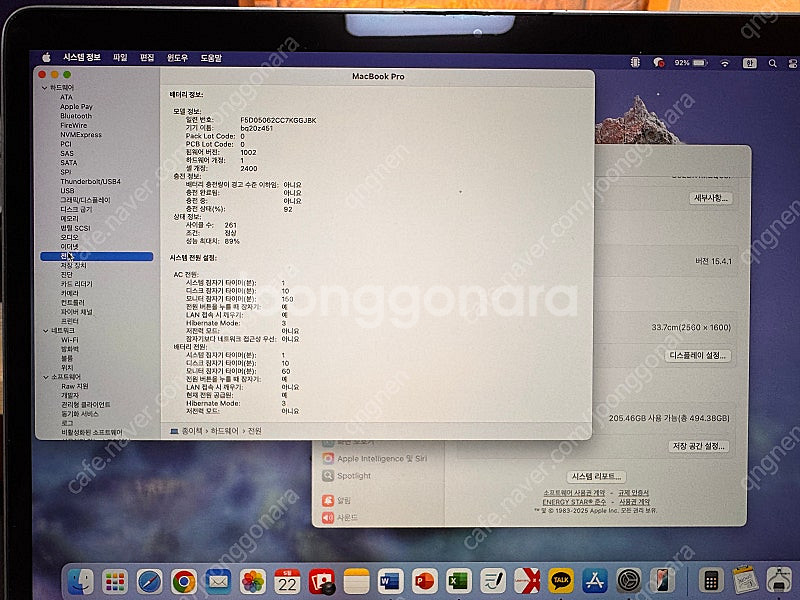The height and width of the screenshot is (600, 800).
Task: Open the Apple menu
Action: coord(46,57)
